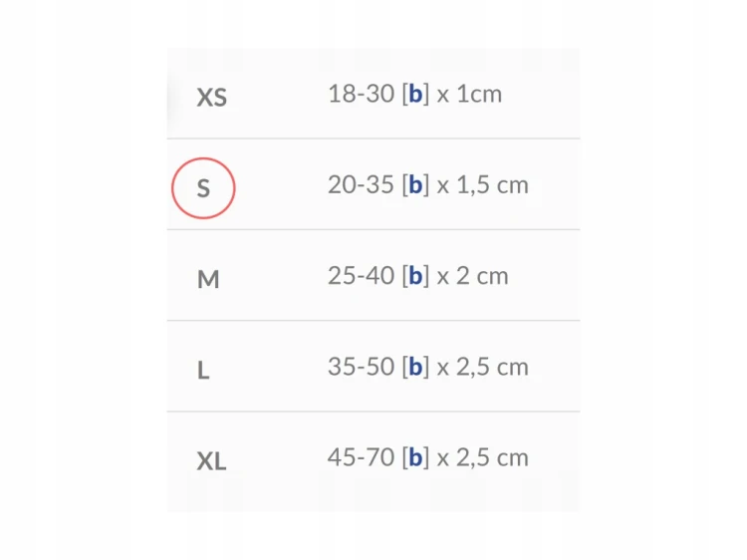Screen dimensions: 747x560
Task: Click the blue b in XL row
Action: tap(416, 457)
